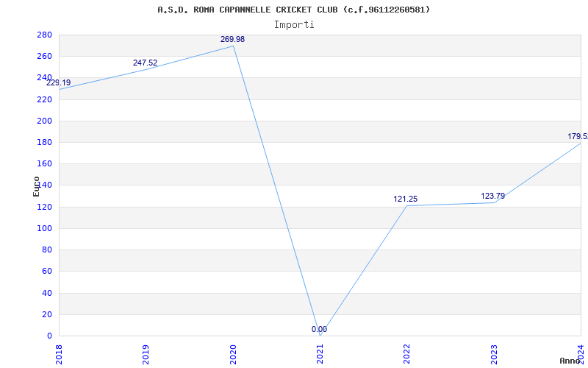
Task: Click the chart title A.S.D. ROMA CAPANNELLE CRICKET CLUB
Action: (x=293, y=10)
